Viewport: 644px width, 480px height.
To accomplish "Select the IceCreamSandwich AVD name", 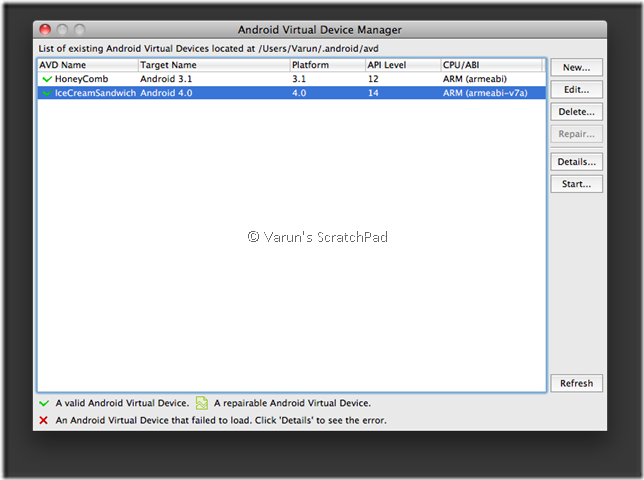I will pyautogui.click(x=95, y=93).
